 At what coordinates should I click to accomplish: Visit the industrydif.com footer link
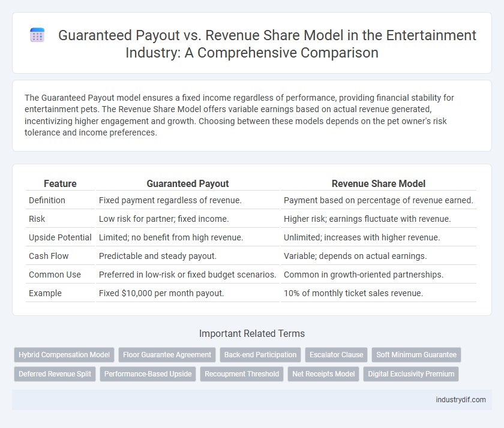pos(461,400)
